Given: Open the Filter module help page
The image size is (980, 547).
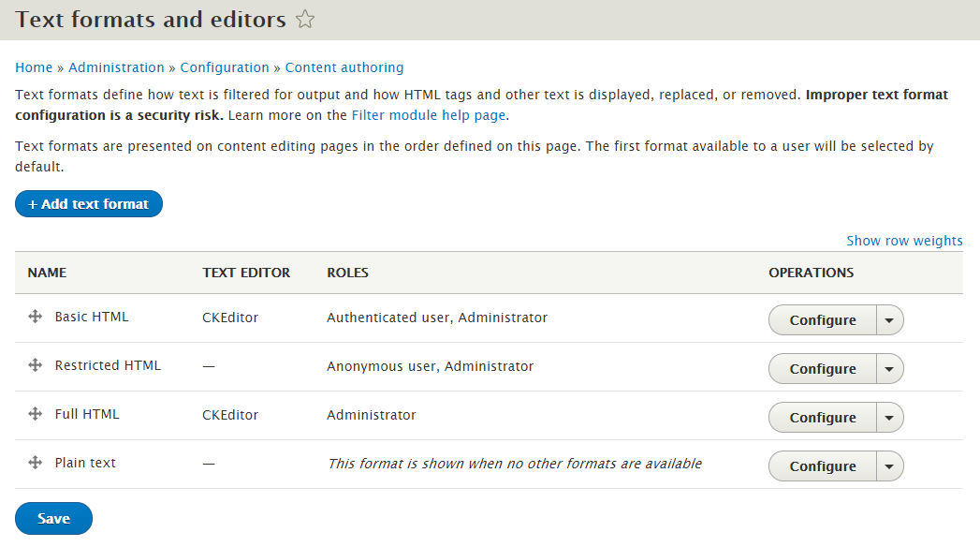Looking at the screenshot, I should 427,114.
